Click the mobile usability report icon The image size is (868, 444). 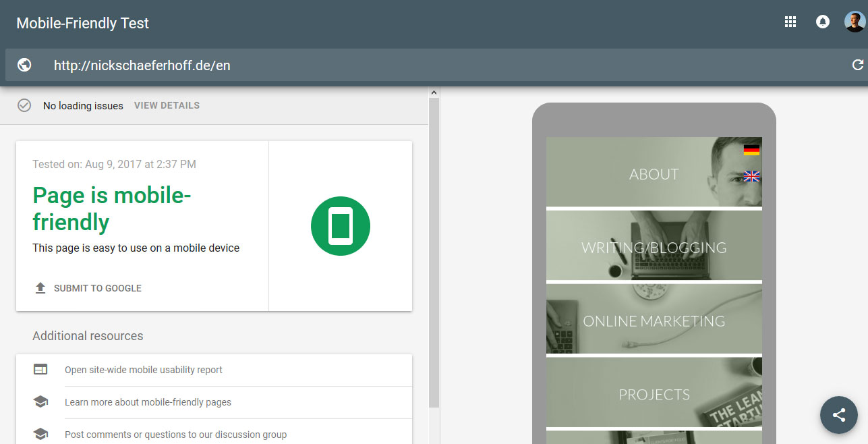click(40, 370)
